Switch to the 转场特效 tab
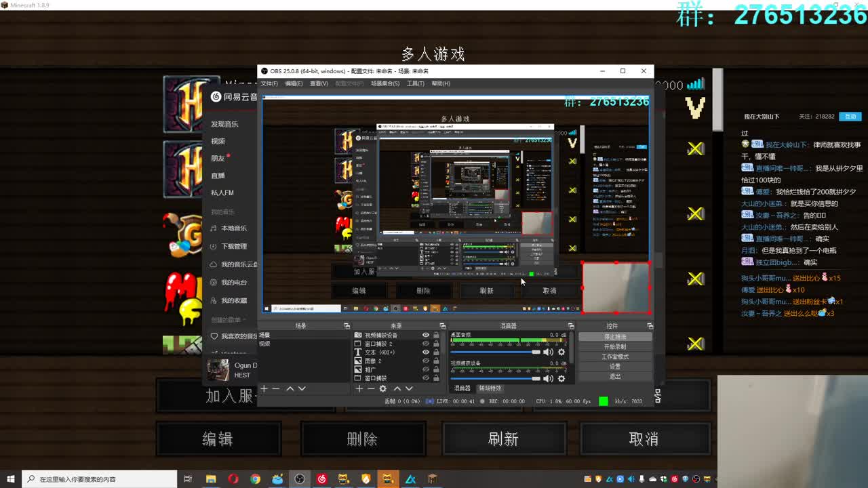Image resolution: width=868 pixels, height=488 pixels. coord(490,388)
